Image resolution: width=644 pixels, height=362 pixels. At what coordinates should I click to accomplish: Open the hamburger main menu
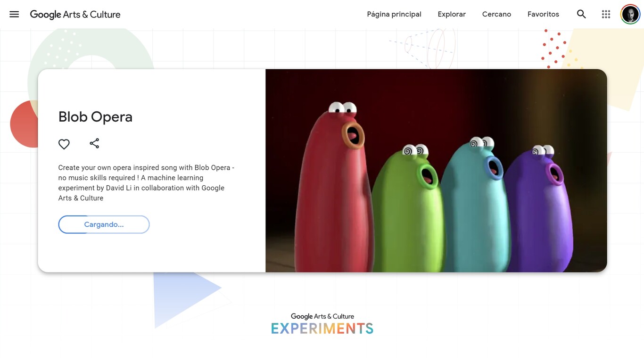click(x=14, y=14)
